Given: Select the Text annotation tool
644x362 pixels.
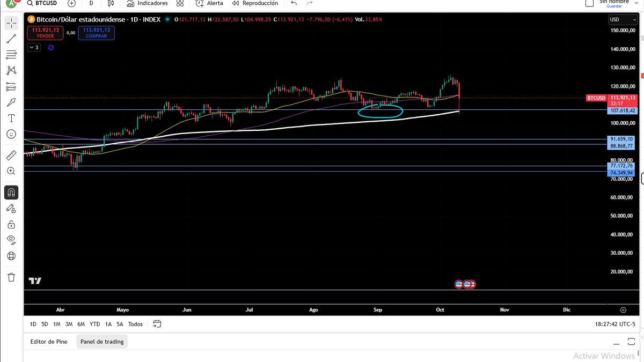Looking at the screenshot, I should [x=11, y=118].
